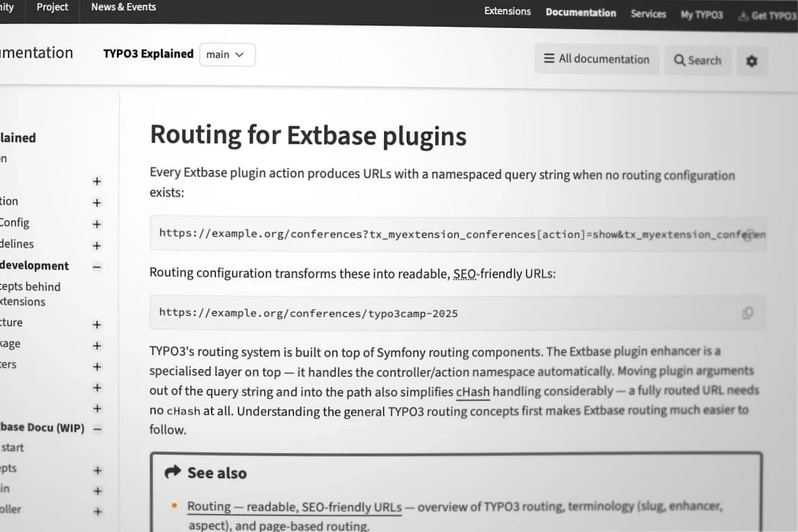Image resolution: width=798 pixels, height=532 pixels.
Task: Select the 'Config' sidebar entry
Action: (15, 223)
